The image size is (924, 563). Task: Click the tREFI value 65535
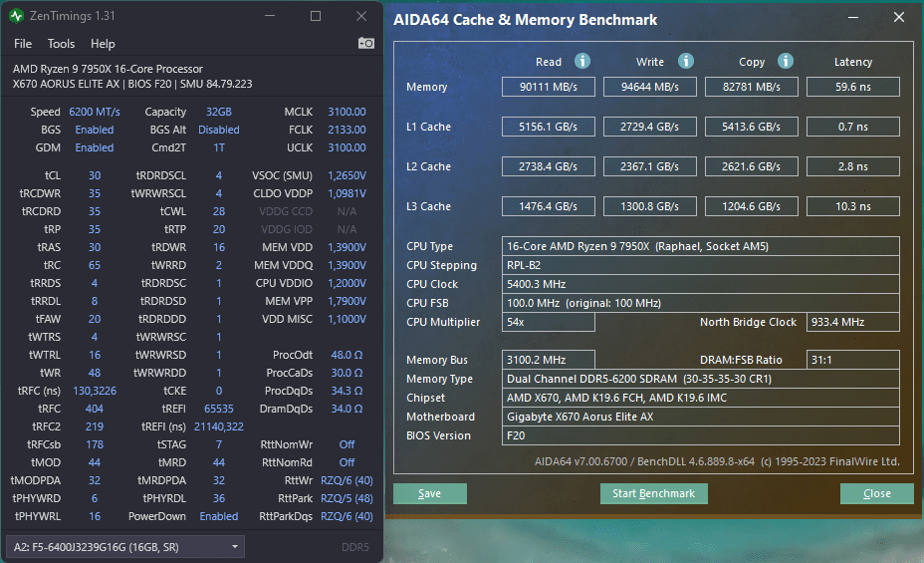tap(219, 409)
